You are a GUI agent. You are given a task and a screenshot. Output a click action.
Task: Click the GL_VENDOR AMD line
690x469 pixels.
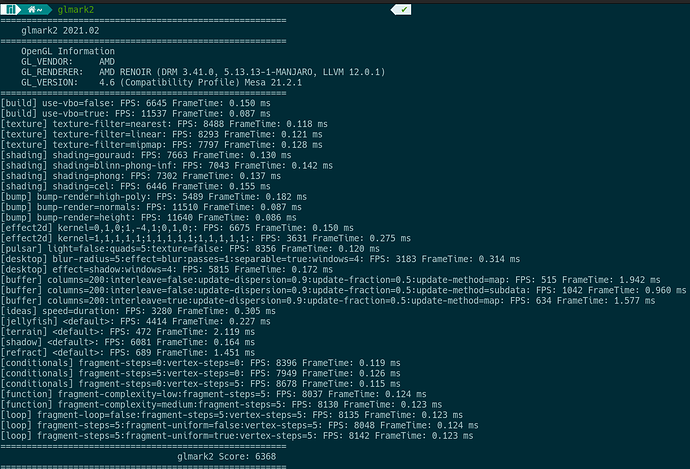(68, 62)
